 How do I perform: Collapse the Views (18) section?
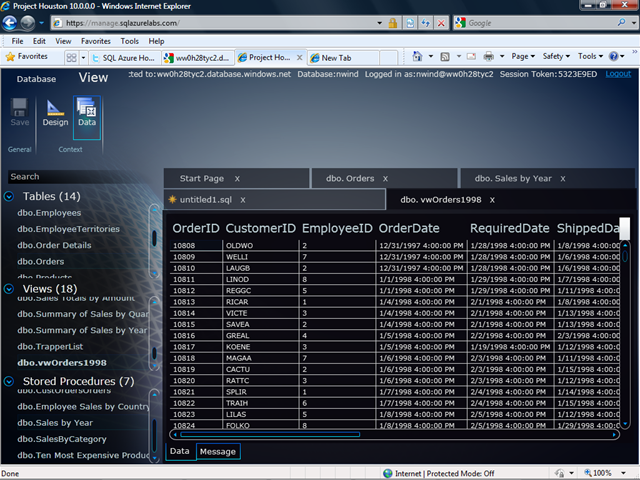[x=10, y=289]
